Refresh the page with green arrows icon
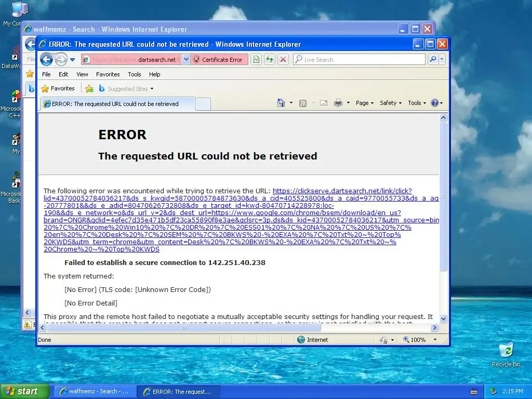This screenshot has height=399, width=532. pos(270,59)
